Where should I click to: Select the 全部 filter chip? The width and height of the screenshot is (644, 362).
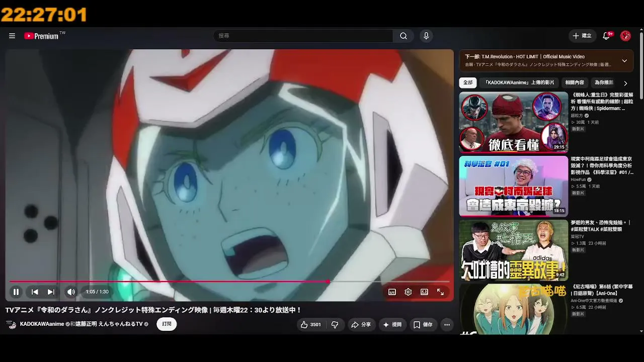pos(468,82)
